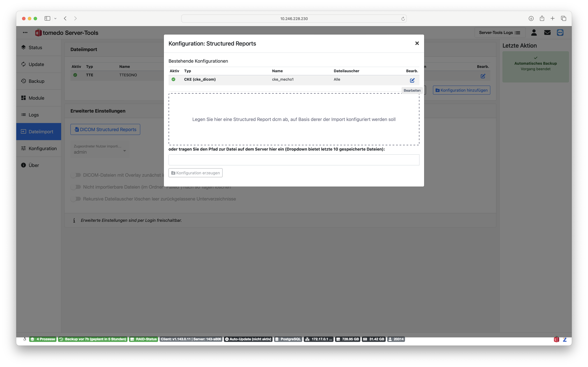Viewport: 588px width, 367px height.
Task: Expand the Zugeordneter Nutzer admin dropdown
Action: coord(100,150)
